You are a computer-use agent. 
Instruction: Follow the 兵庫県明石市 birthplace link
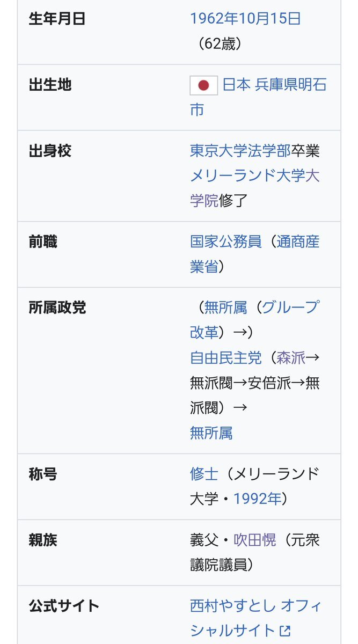(x=258, y=98)
